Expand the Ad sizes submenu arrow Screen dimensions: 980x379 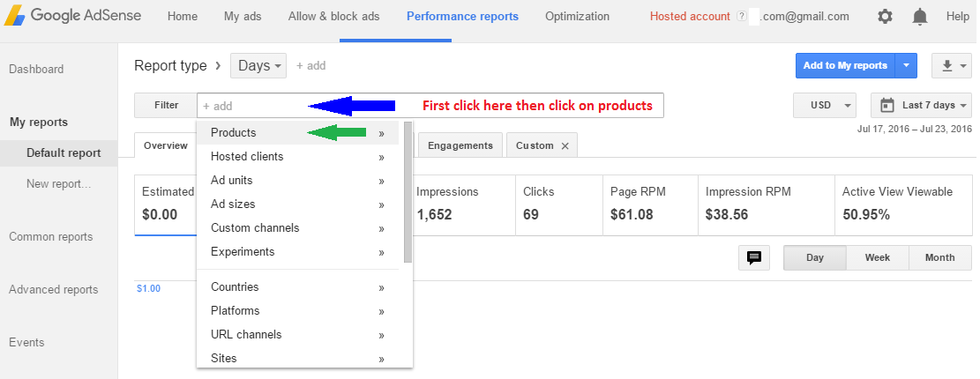(x=381, y=204)
